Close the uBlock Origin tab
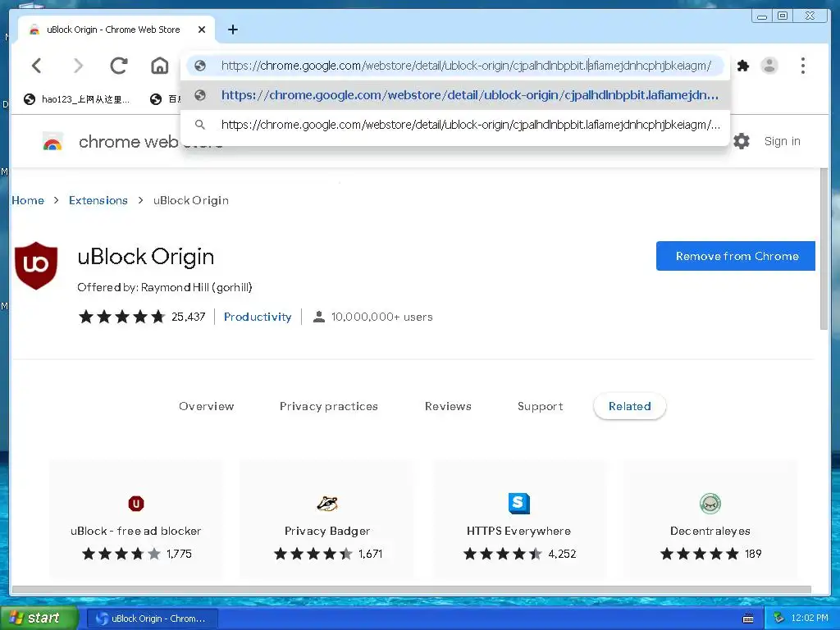The height and width of the screenshot is (630, 840). pyautogui.click(x=202, y=30)
